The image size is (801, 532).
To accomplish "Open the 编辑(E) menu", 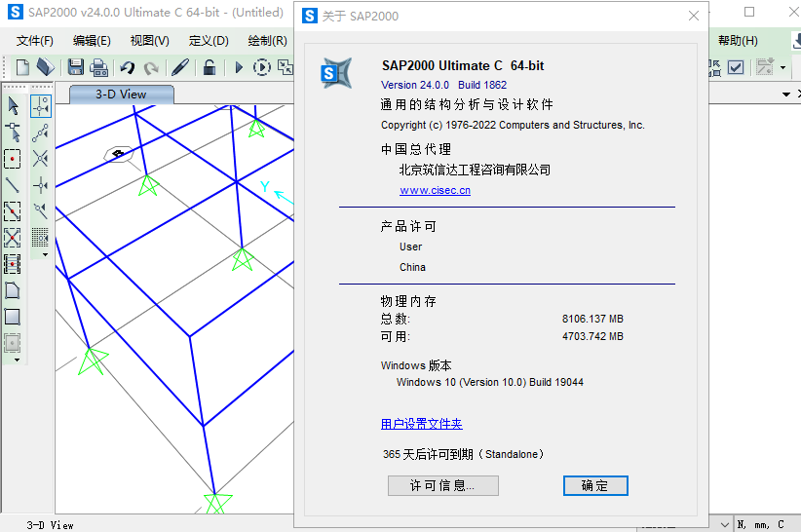I will (92, 41).
